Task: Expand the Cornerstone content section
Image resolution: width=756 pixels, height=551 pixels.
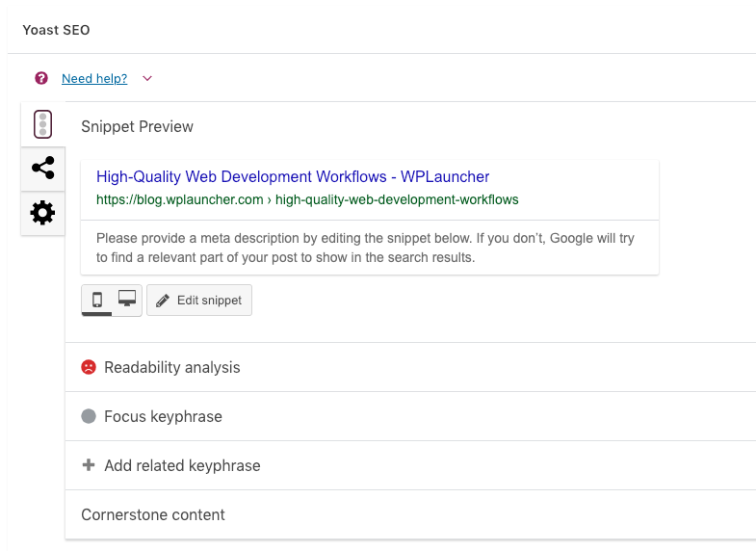Action: pos(153,514)
